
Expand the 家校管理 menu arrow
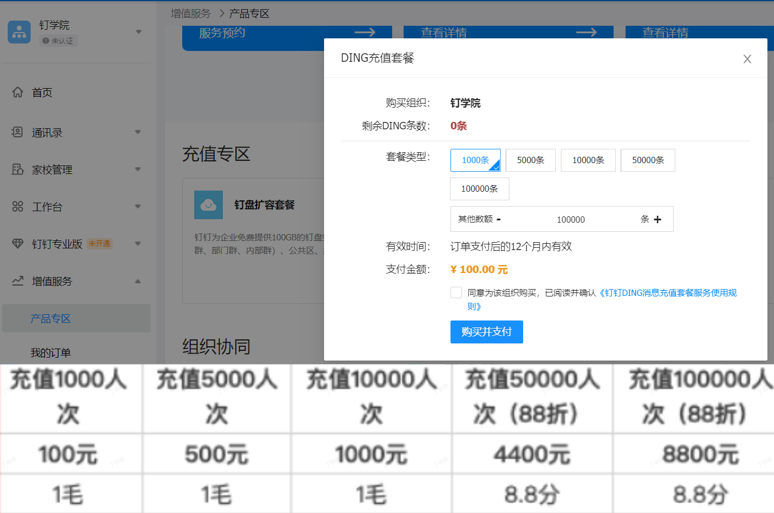(x=138, y=169)
